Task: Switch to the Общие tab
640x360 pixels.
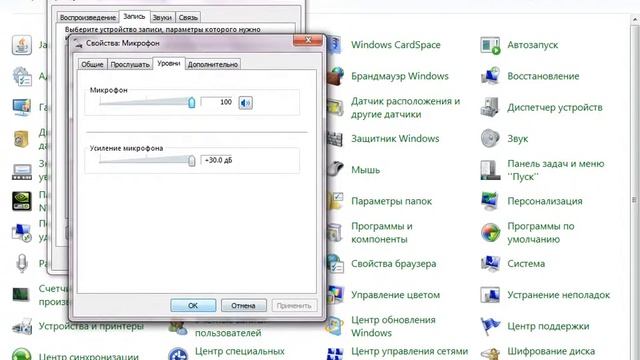Action: (x=92, y=64)
